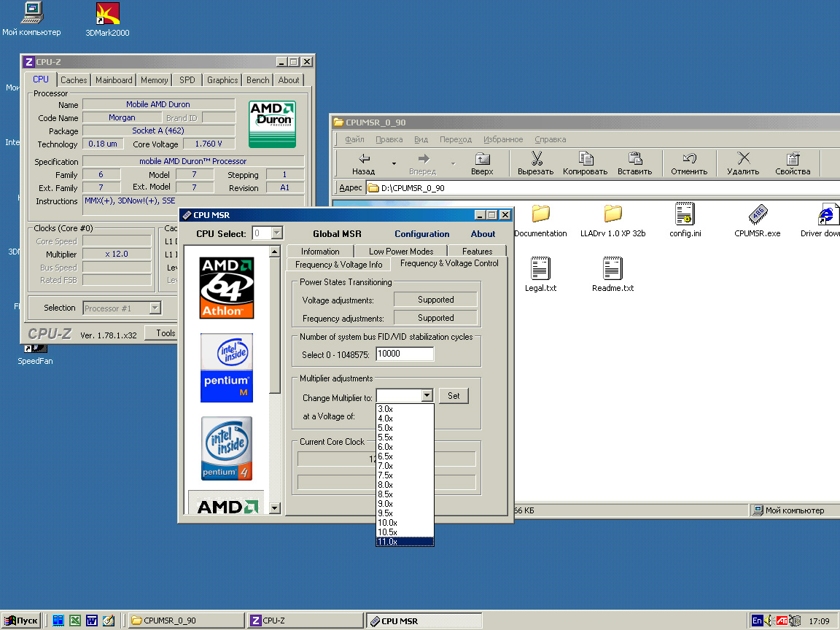Open the Documentation folder
Screen dimensions: 840x630
point(540,214)
